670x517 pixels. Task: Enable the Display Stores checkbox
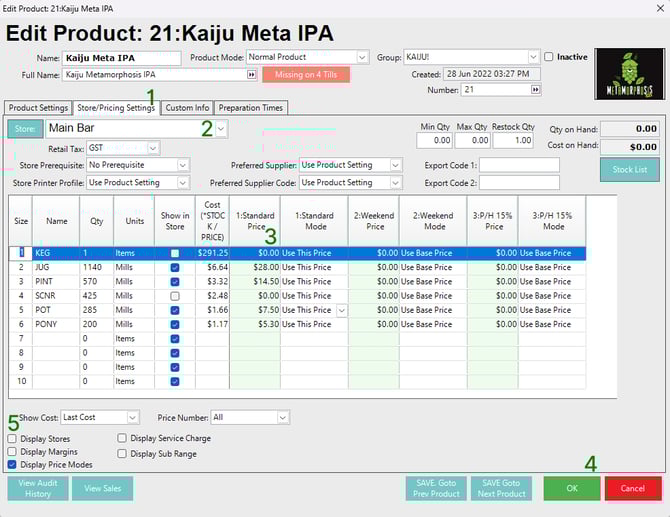click(12, 438)
